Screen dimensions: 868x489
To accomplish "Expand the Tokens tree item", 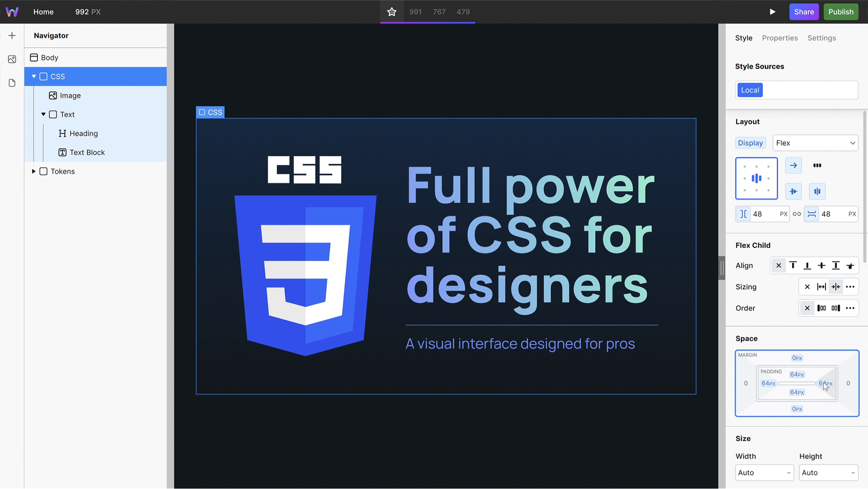I will [x=33, y=172].
